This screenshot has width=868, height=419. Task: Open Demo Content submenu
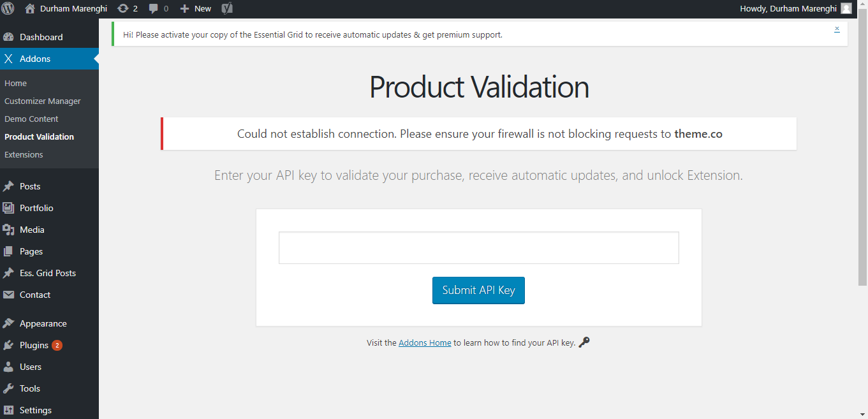click(31, 119)
